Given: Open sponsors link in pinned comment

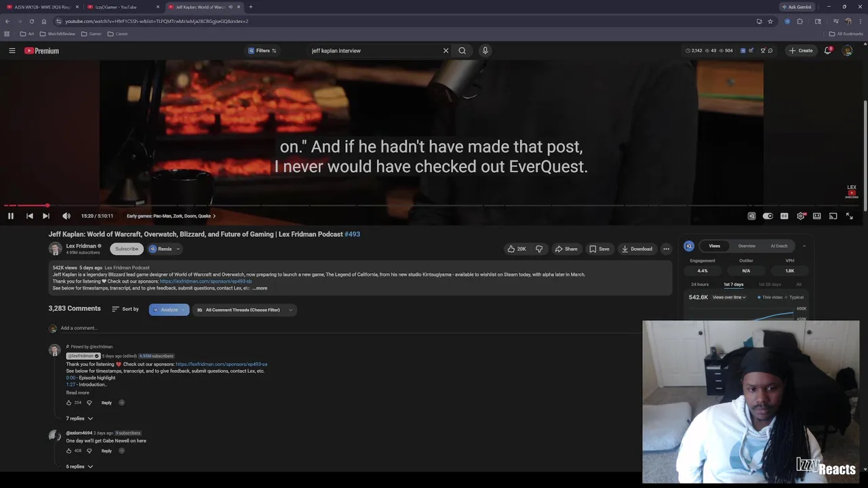Looking at the screenshot, I should (x=221, y=364).
